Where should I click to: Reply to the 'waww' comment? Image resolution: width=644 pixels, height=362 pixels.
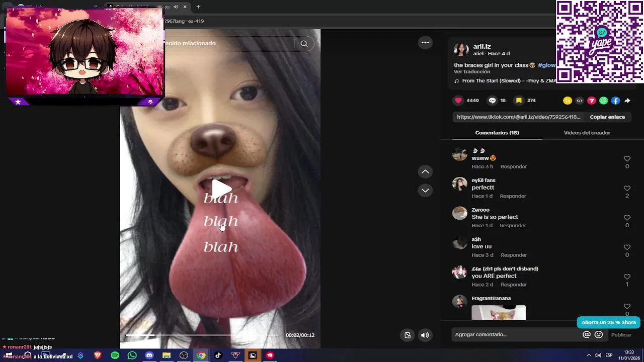514,166
